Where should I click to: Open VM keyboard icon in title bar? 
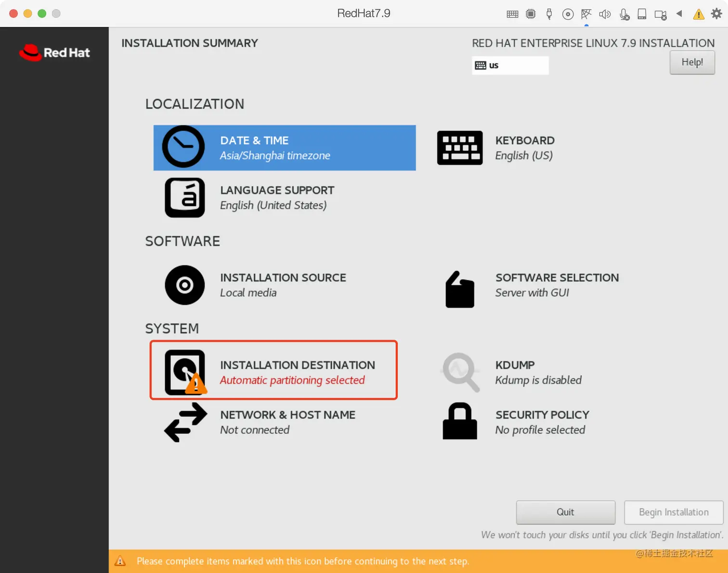click(x=512, y=14)
